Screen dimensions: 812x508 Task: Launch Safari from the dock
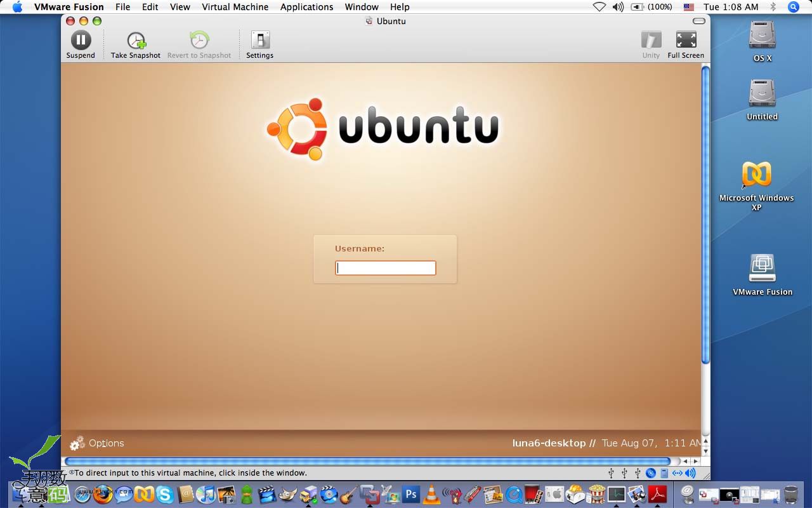pos(82,495)
